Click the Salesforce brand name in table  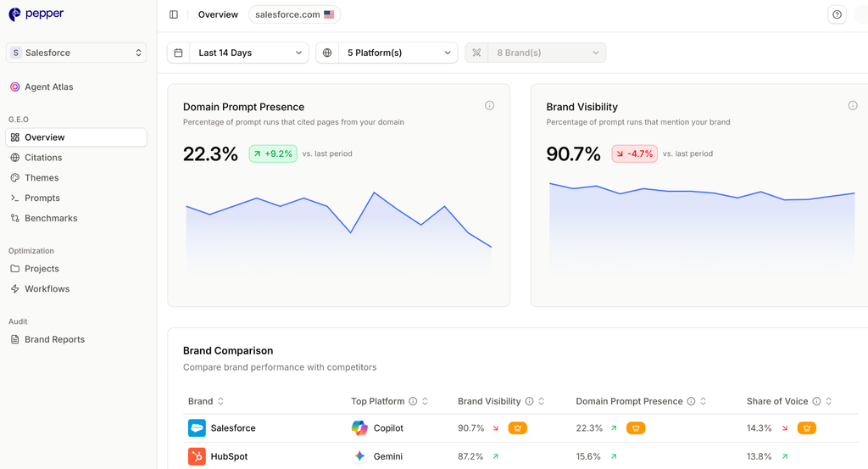[233, 428]
